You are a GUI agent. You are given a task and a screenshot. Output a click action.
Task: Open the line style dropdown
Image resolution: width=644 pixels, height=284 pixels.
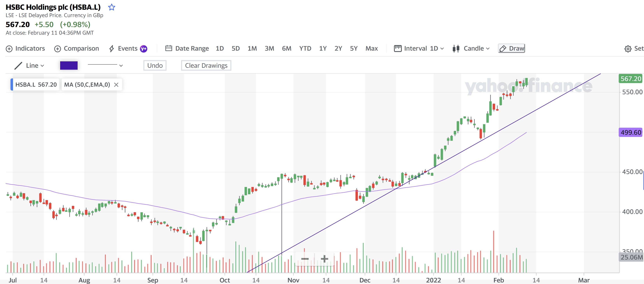click(x=105, y=65)
